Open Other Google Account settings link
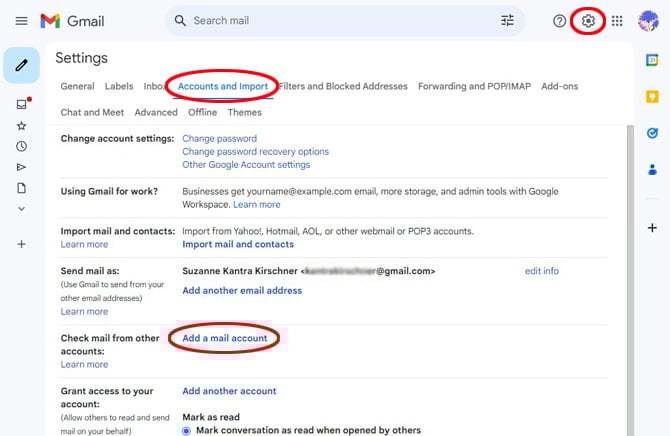Image resolution: width=670 pixels, height=436 pixels. [246, 165]
